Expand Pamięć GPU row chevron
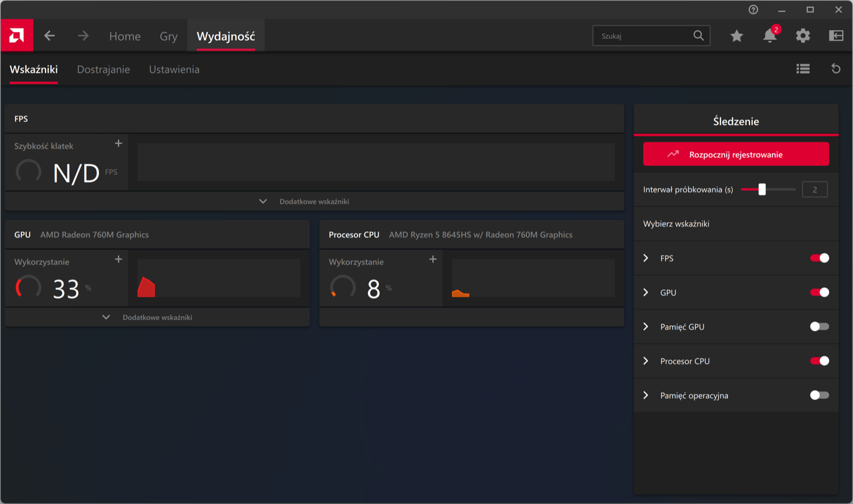 (x=646, y=327)
